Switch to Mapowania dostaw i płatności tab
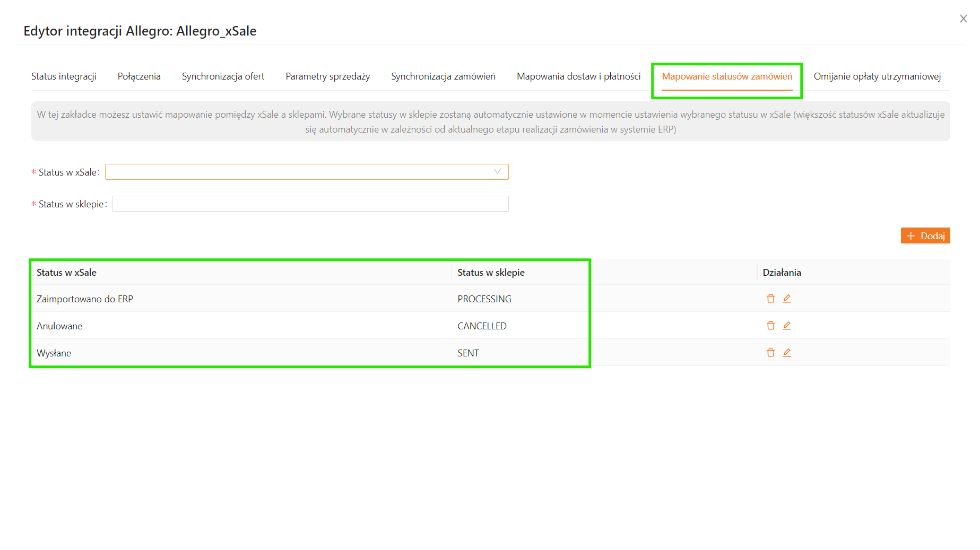Viewport: 980px width, 550px height. click(x=578, y=76)
